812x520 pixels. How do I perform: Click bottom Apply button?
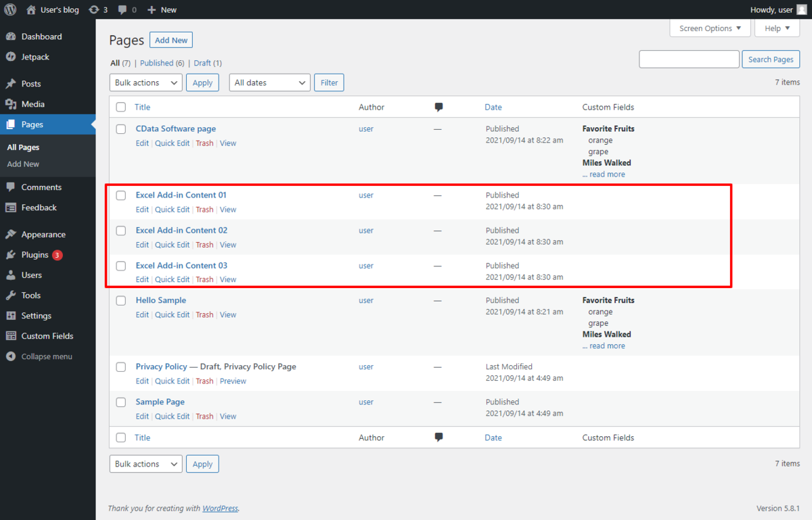point(202,464)
